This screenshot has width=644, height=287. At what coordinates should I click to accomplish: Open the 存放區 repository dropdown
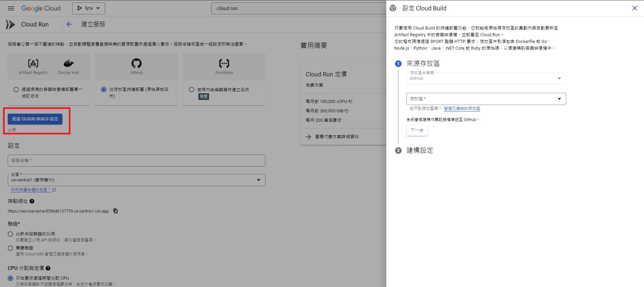pyautogui.click(x=486, y=99)
